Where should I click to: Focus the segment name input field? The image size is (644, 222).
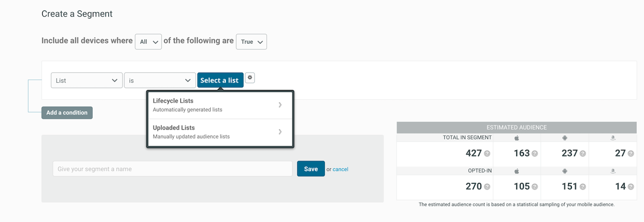(x=172, y=169)
